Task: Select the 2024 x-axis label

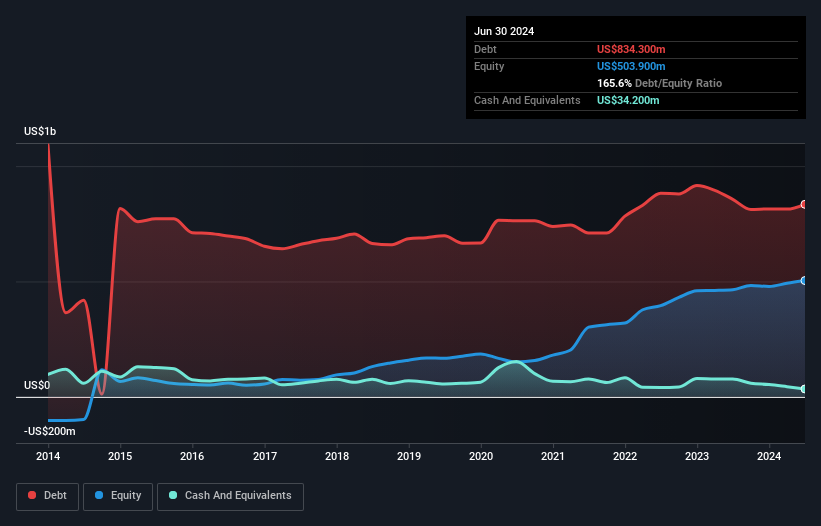Action: click(769, 456)
